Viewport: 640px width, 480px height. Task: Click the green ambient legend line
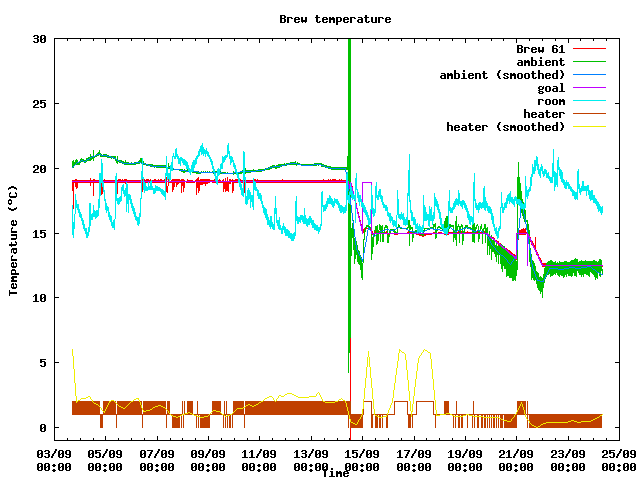coord(589,62)
